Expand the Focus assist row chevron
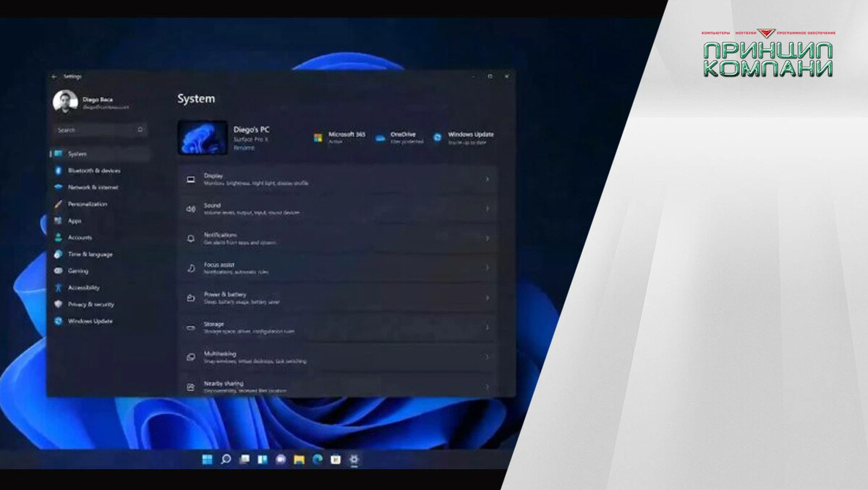 tap(487, 268)
